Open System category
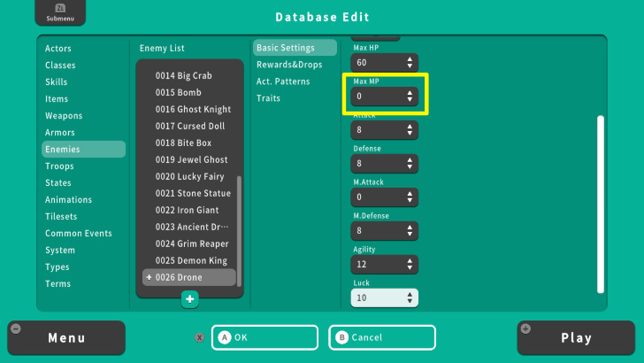Screen dimensions: 644x363 (x=60, y=251)
